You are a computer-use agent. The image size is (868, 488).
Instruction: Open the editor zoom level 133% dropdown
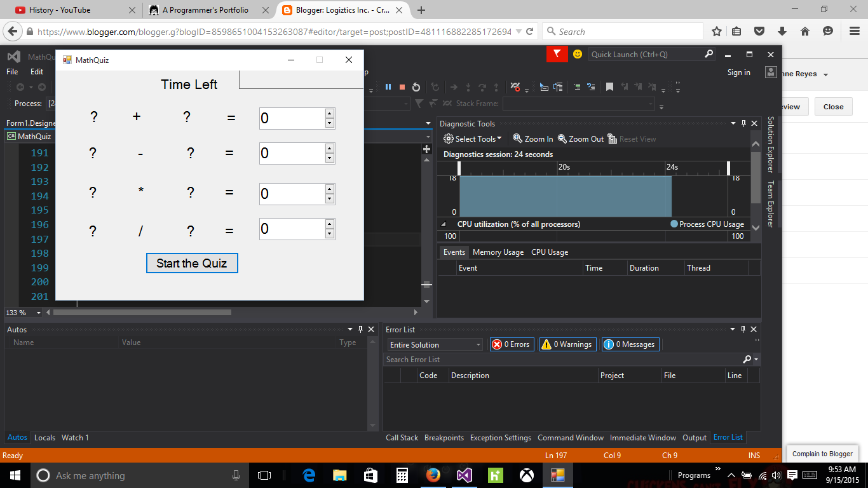pyautogui.click(x=23, y=312)
